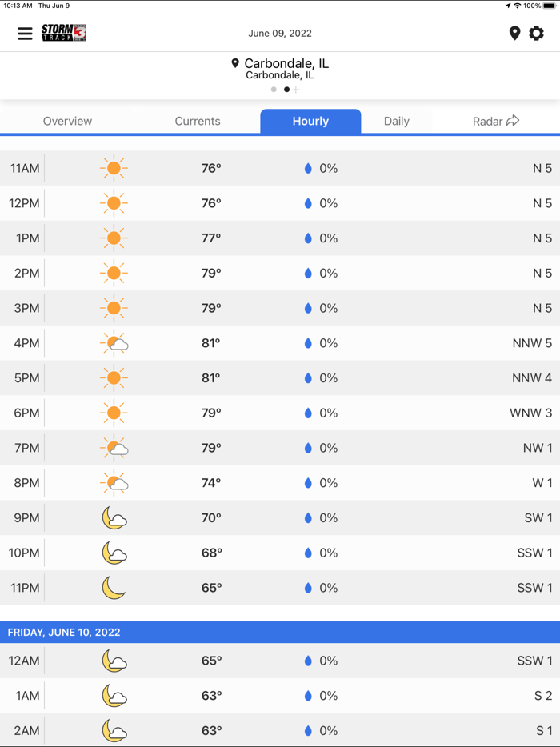Select the 4PM time label

26,343
